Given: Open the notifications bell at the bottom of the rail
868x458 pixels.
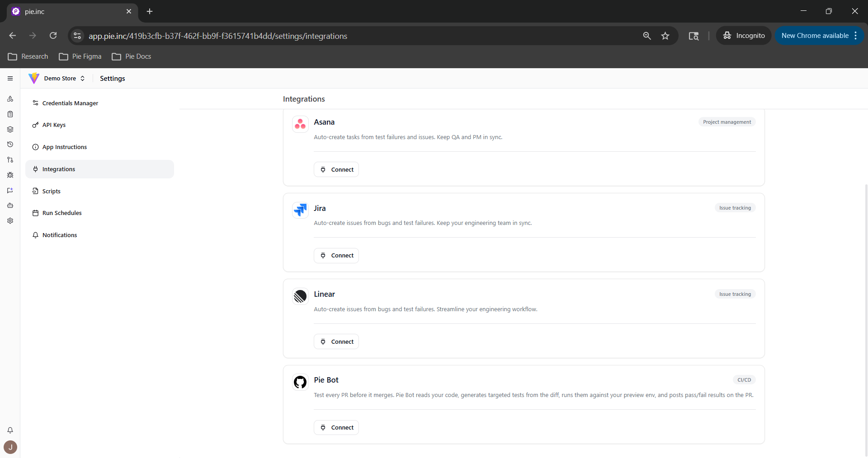Looking at the screenshot, I should [x=10, y=430].
